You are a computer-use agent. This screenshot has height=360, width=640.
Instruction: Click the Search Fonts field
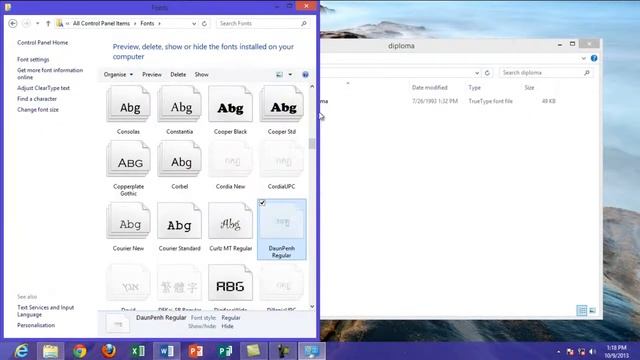(x=262, y=24)
